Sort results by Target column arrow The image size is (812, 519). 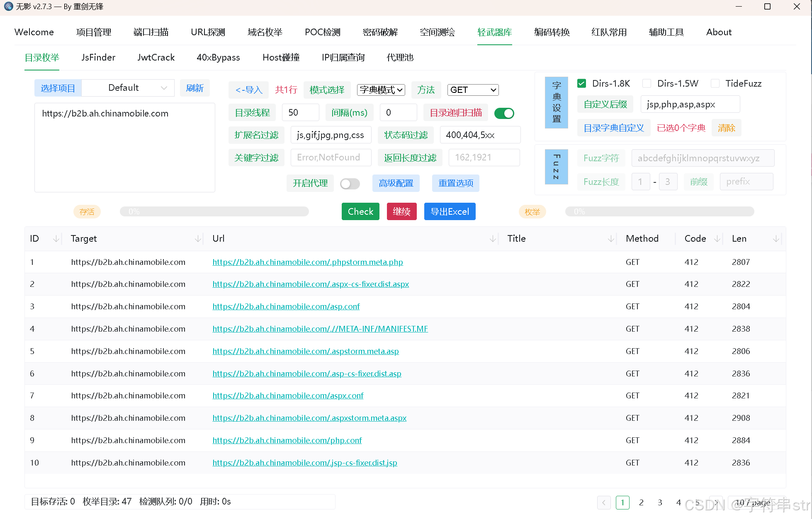click(x=198, y=239)
